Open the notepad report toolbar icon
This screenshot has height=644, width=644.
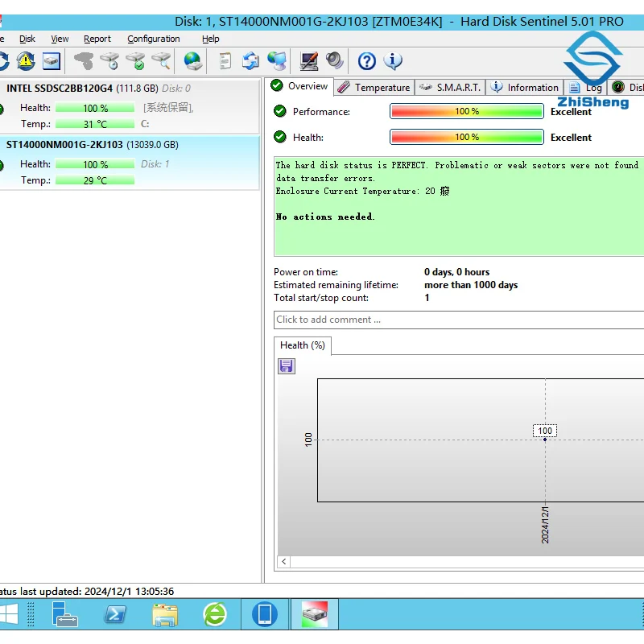[225, 61]
